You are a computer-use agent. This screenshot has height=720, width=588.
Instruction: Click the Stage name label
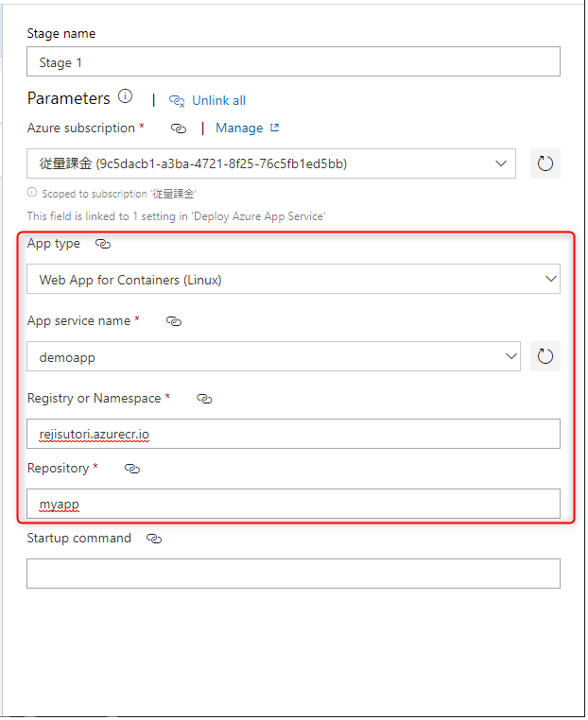click(x=61, y=33)
